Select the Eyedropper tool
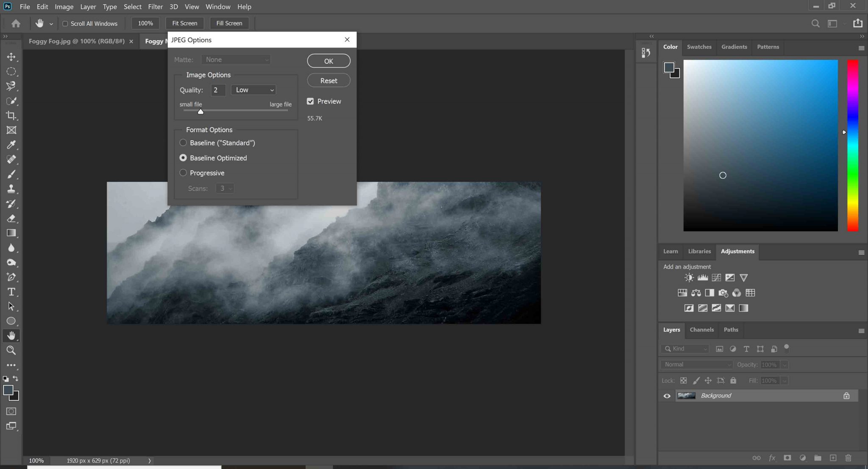 click(x=11, y=145)
